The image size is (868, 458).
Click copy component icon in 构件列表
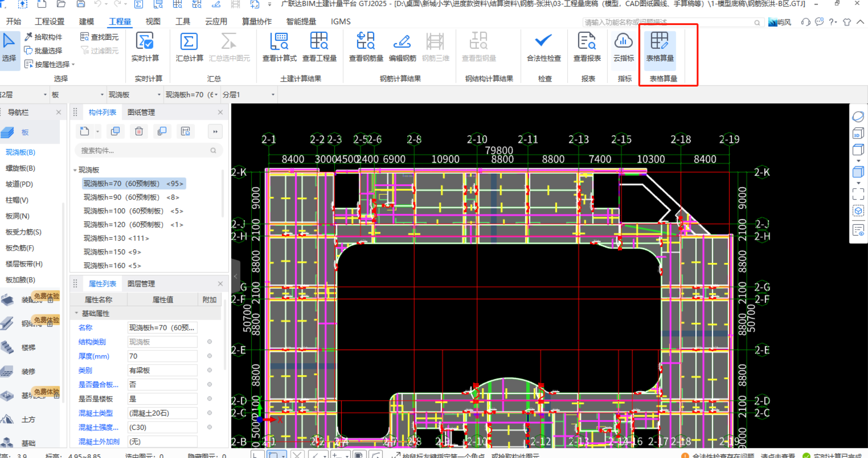(115, 131)
